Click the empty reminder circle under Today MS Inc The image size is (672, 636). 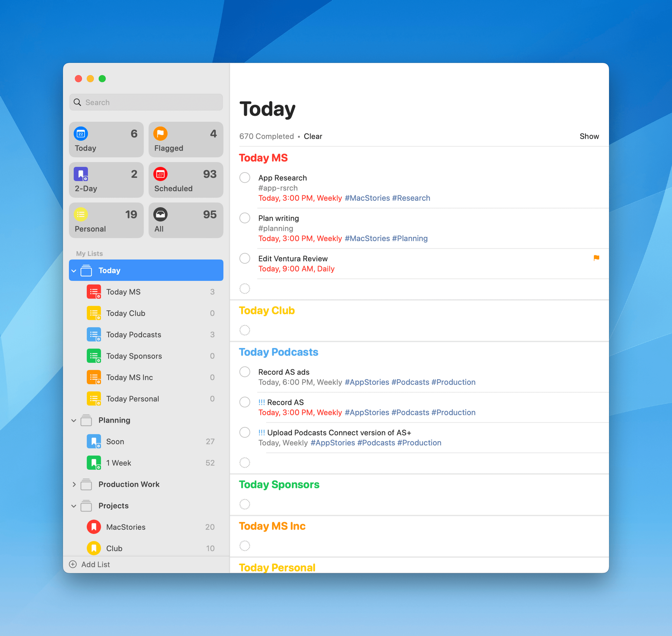[x=244, y=546]
